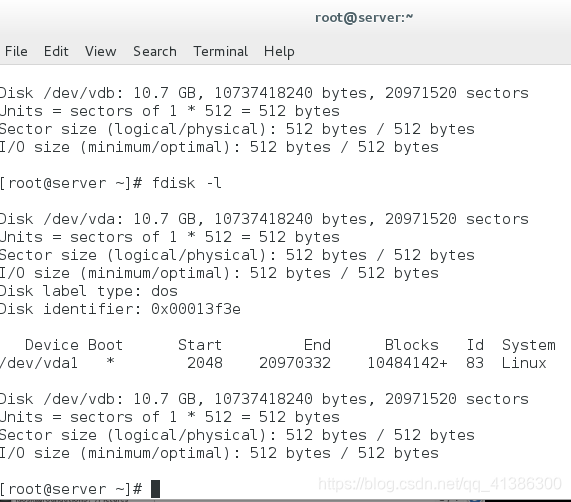Image resolution: width=571 pixels, height=502 pixels.
Task: Click the 'Id' column header
Action: [x=475, y=345]
